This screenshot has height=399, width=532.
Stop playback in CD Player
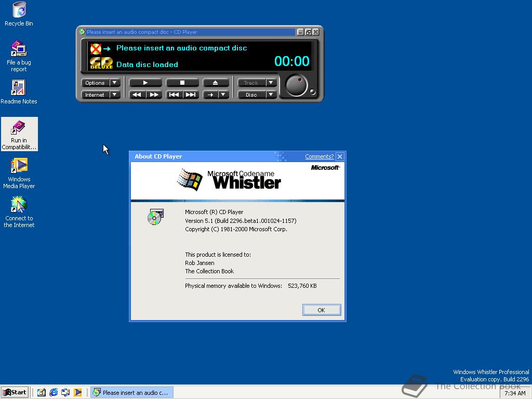click(x=182, y=83)
